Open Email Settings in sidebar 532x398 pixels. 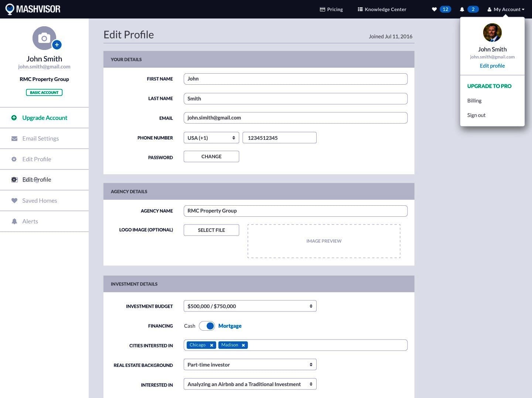click(40, 138)
